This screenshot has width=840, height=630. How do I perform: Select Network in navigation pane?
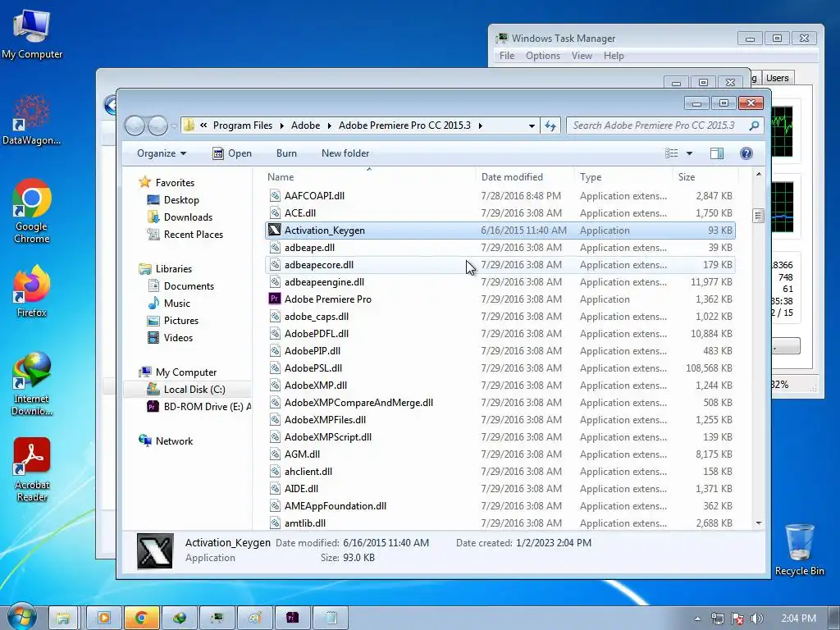click(x=166, y=441)
